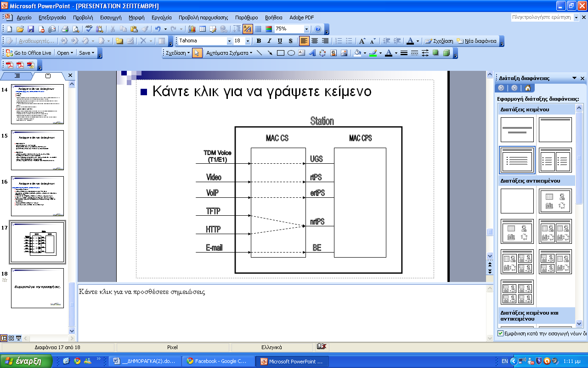
Task: Click the Νέα διαφάνεια button
Action: (x=476, y=41)
